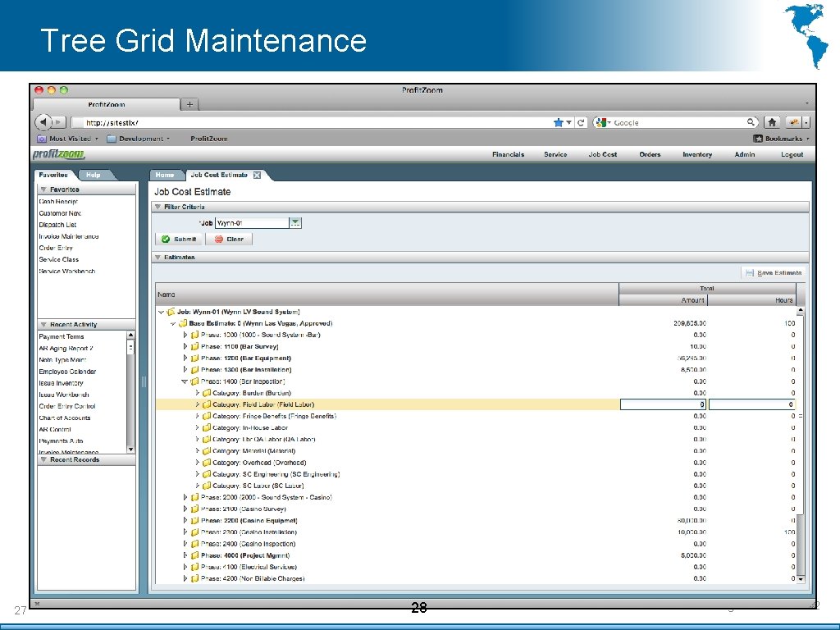Open a new browser tab with plus button
The image size is (840, 630).
coord(189,104)
